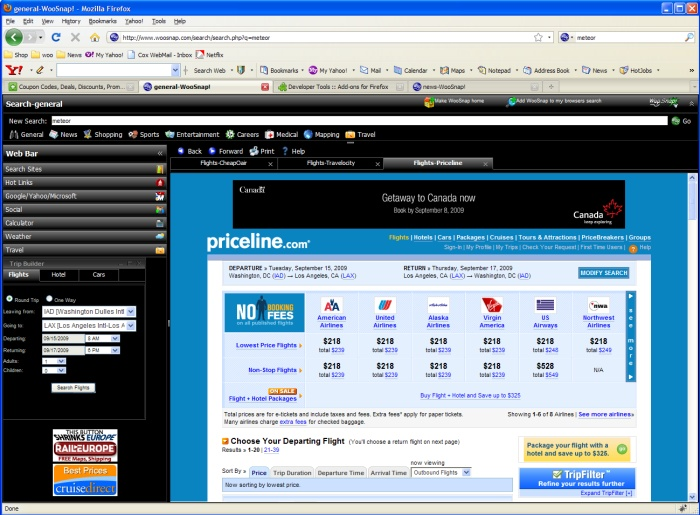Sort results by Departure Time
The height and width of the screenshot is (515, 700).
click(x=341, y=473)
